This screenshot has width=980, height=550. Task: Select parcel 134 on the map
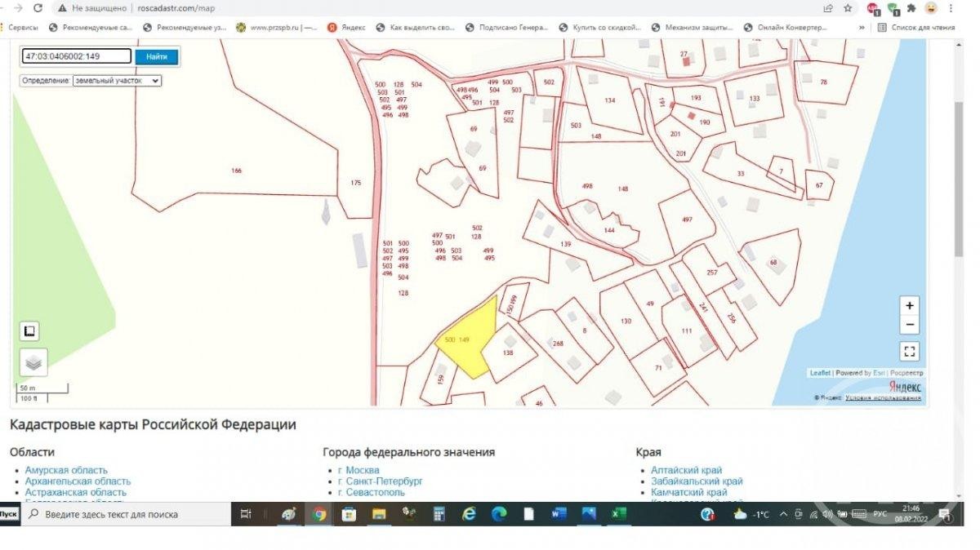610,100
